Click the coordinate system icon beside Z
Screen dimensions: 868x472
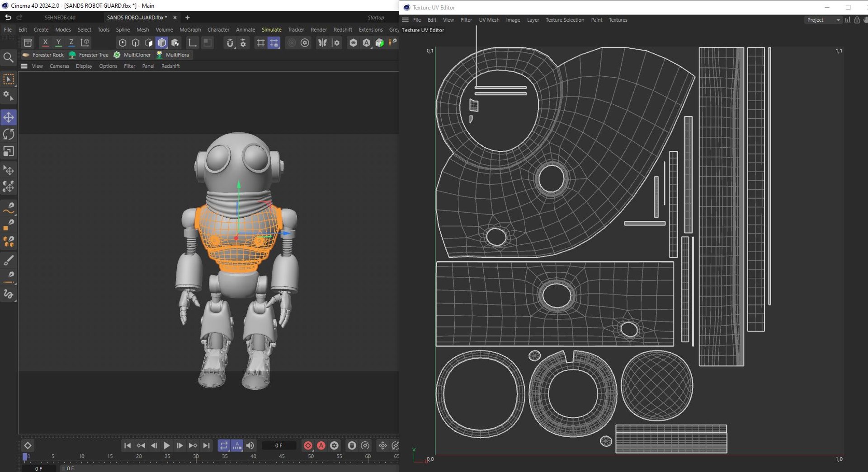pos(85,42)
